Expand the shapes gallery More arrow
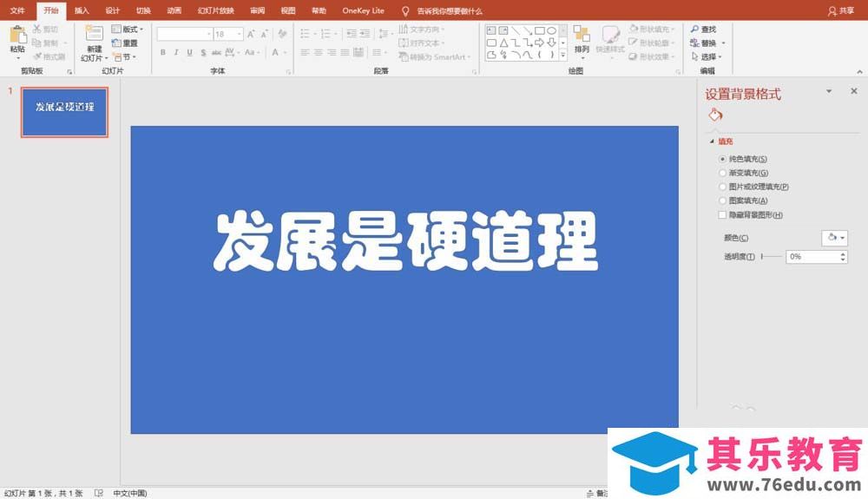The image size is (868, 499). tap(563, 55)
